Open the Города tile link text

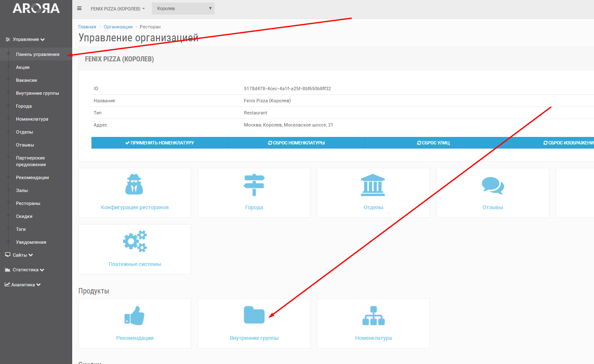[254, 207]
